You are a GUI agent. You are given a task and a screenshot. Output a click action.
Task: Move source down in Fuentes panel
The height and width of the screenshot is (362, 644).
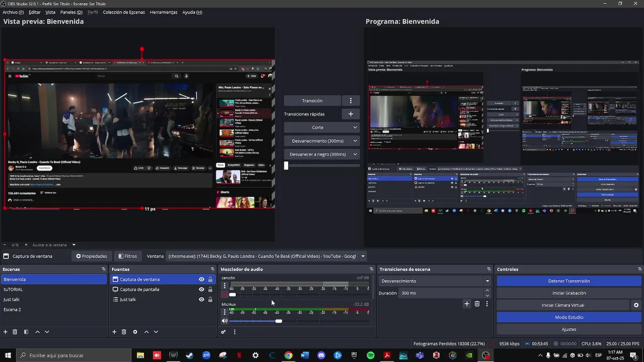(x=156, y=332)
